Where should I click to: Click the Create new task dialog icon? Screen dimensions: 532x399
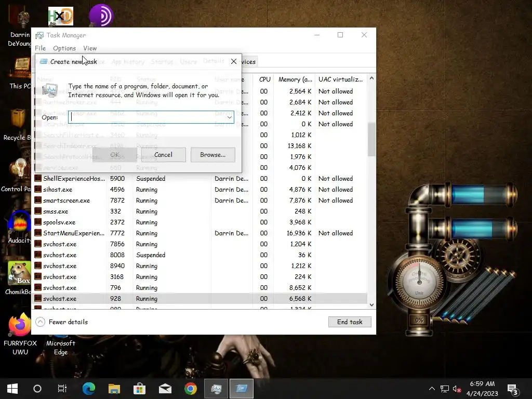44,61
